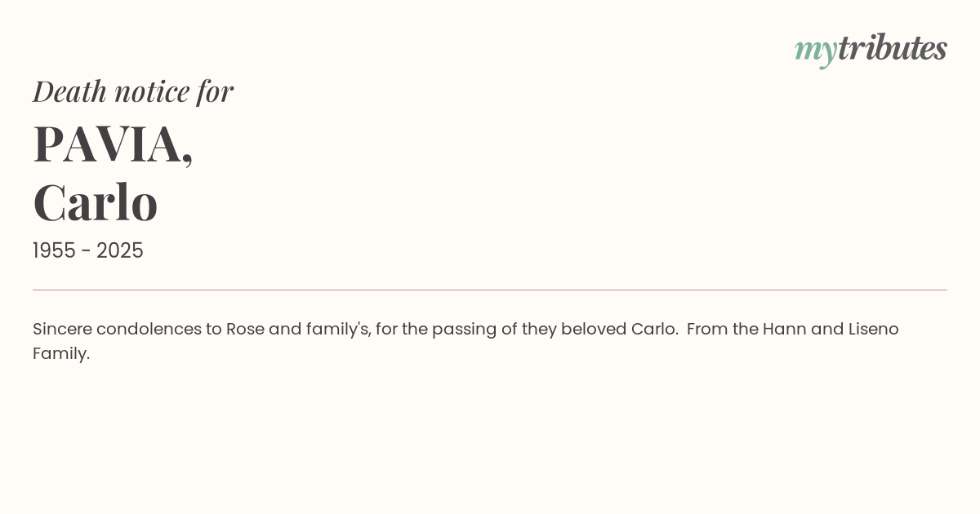Click the name "Liseno" in the message
Screen dimensions: 980x514
click(874, 329)
